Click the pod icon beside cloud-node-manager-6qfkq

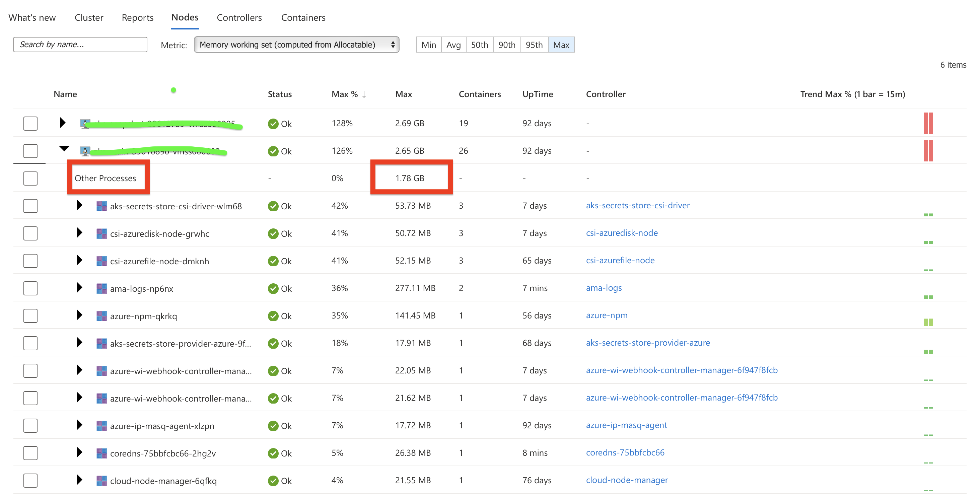101,481
